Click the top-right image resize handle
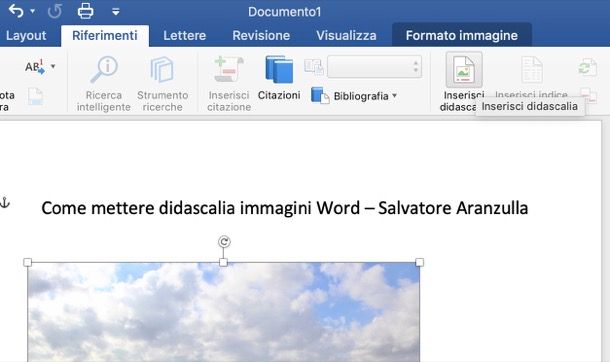Viewport: 610px width, 362px height. pyautogui.click(x=419, y=262)
